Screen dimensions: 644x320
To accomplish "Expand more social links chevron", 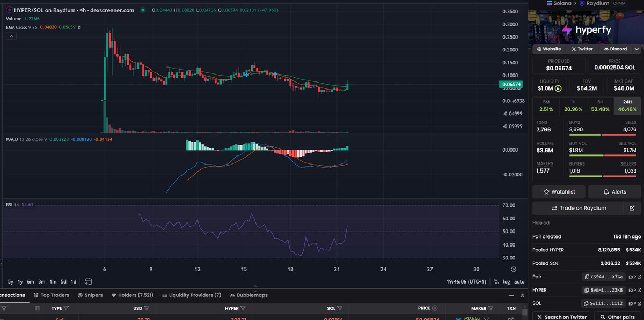I will point(636,49).
